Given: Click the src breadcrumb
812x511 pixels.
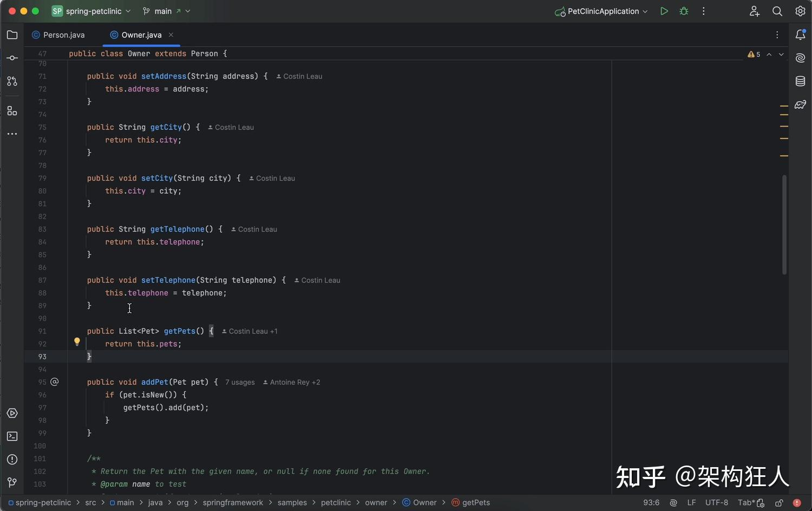Looking at the screenshot, I should [90, 503].
